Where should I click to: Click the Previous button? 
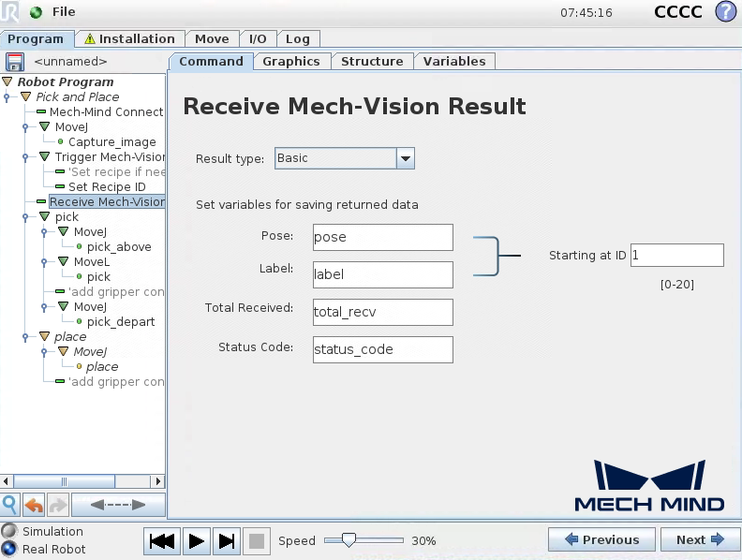601,539
